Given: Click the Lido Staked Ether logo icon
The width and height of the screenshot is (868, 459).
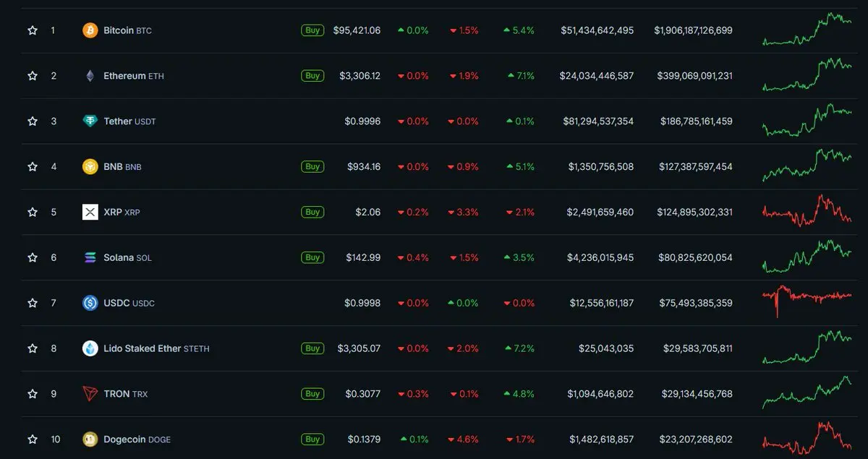Looking at the screenshot, I should pyautogui.click(x=90, y=348).
